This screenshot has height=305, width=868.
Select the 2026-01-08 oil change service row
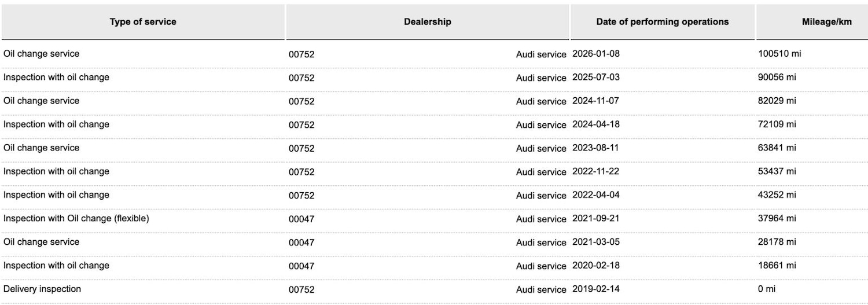pyautogui.click(x=42, y=54)
